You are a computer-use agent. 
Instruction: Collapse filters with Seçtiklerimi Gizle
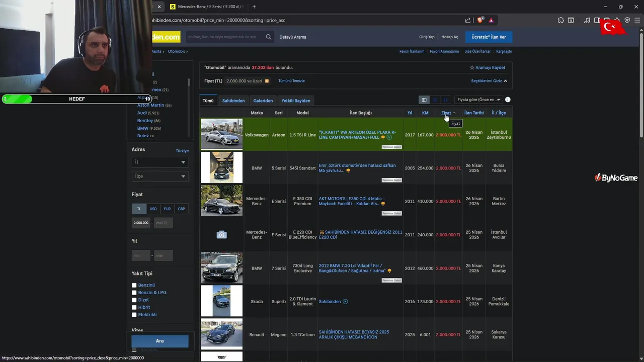(x=489, y=81)
